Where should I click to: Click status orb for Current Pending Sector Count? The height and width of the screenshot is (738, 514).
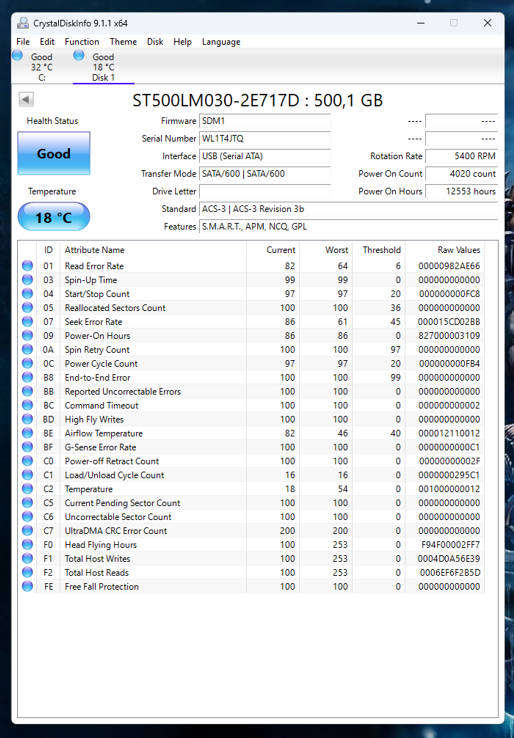27,503
